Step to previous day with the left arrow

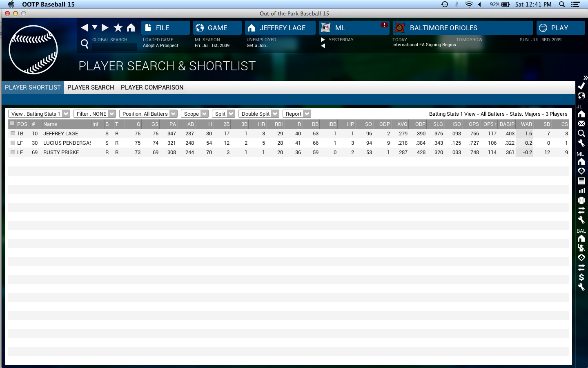[x=323, y=46]
